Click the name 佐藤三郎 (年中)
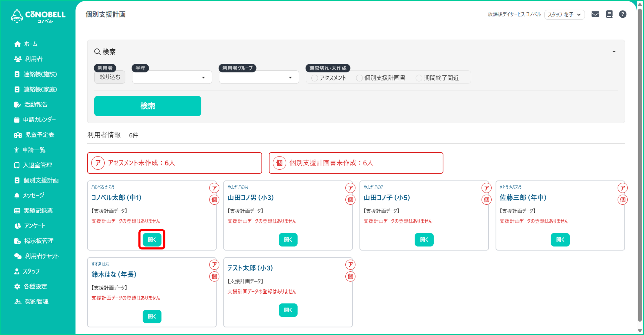The width and height of the screenshot is (644, 335). coord(523,198)
